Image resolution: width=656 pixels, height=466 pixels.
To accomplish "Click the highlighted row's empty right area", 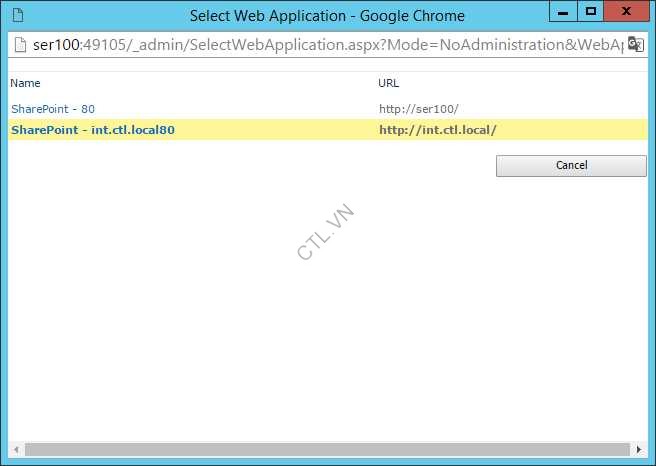I will (x=580, y=130).
